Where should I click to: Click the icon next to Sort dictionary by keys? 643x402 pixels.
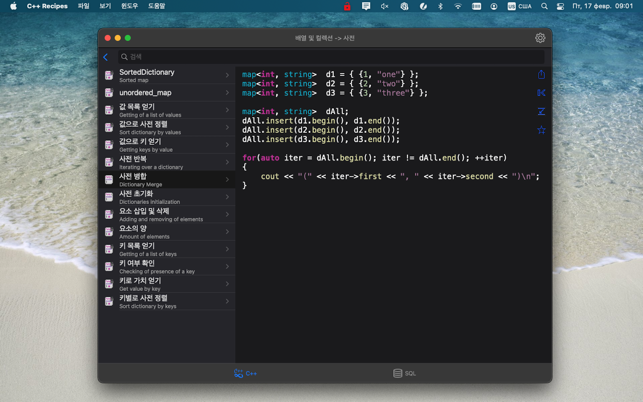point(109,301)
